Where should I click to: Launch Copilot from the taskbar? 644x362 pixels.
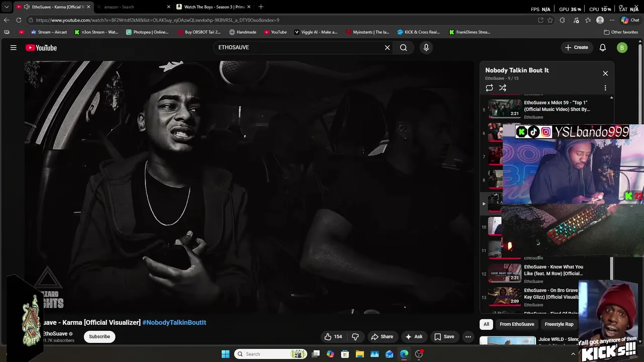(x=330, y=354)
